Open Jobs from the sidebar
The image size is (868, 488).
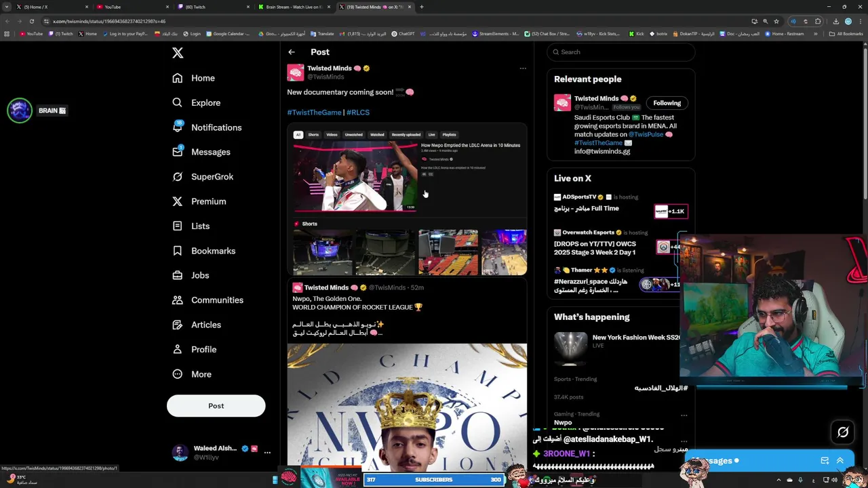[x=190, y=275]
